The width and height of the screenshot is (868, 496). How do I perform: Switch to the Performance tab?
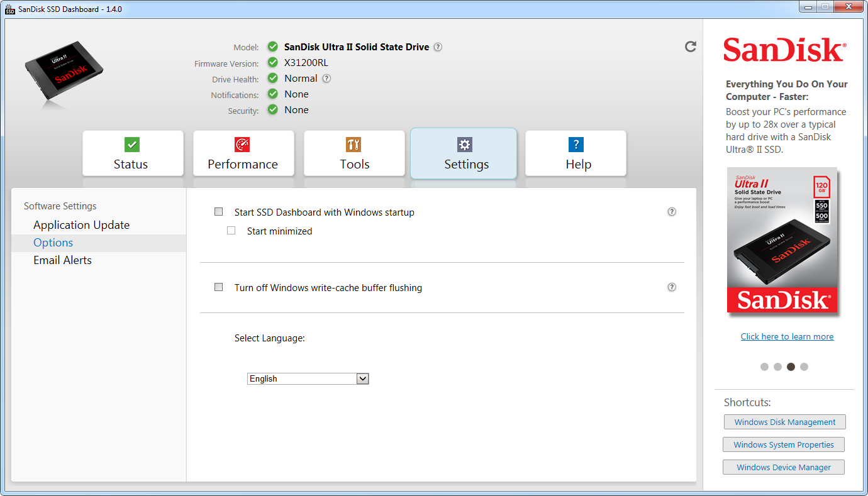(x=243, y=153)
